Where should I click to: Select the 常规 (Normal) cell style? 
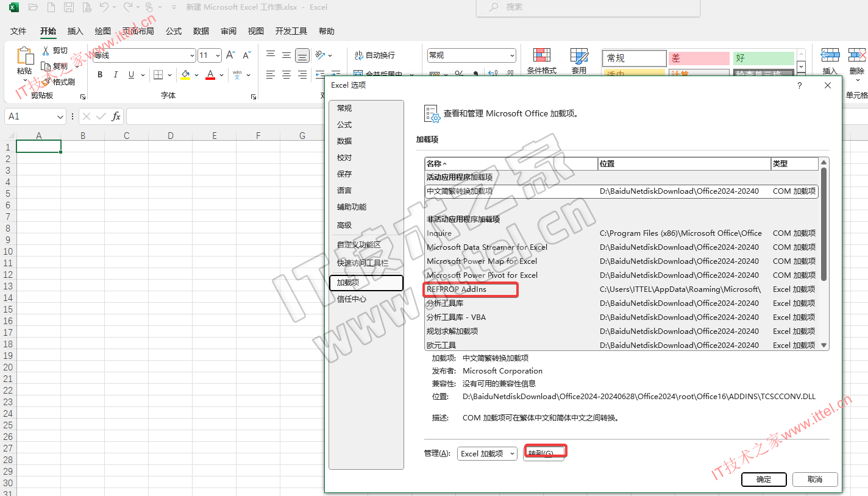click(x=635, y=58)
